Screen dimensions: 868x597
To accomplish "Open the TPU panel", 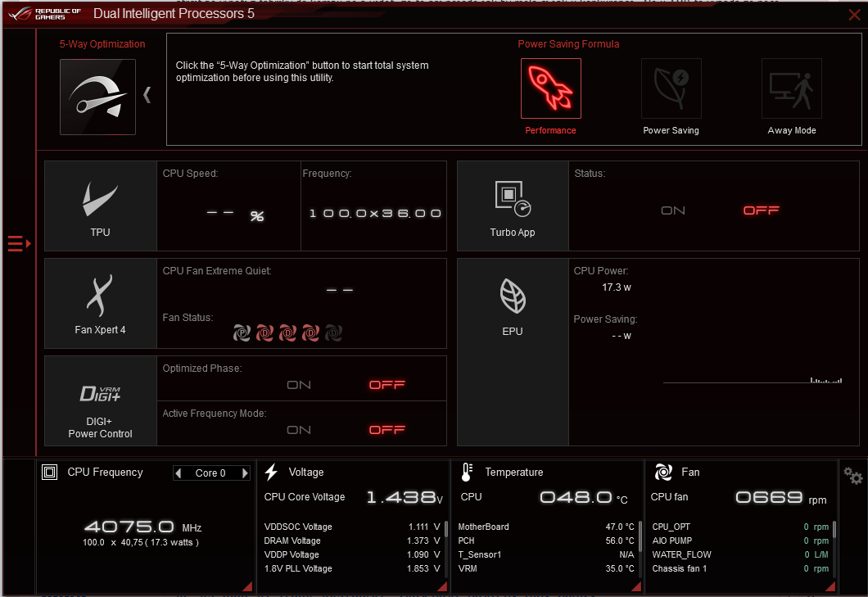I will [100, 206].
